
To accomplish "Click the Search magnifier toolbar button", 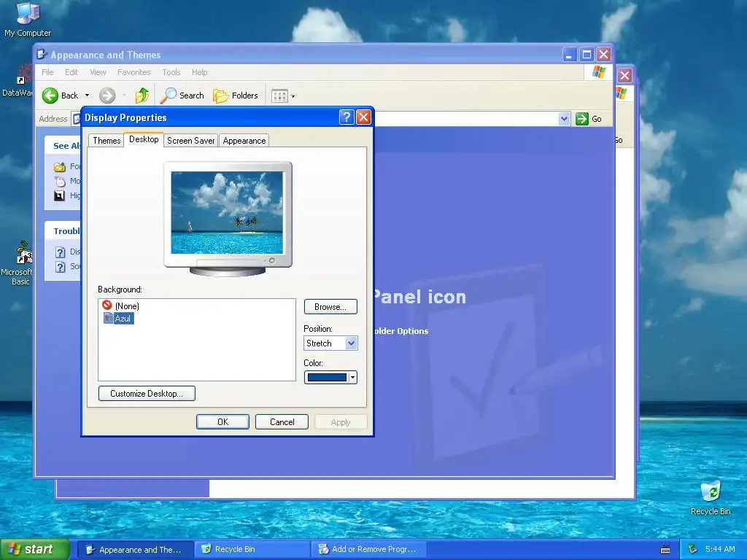I will point(182,96).
